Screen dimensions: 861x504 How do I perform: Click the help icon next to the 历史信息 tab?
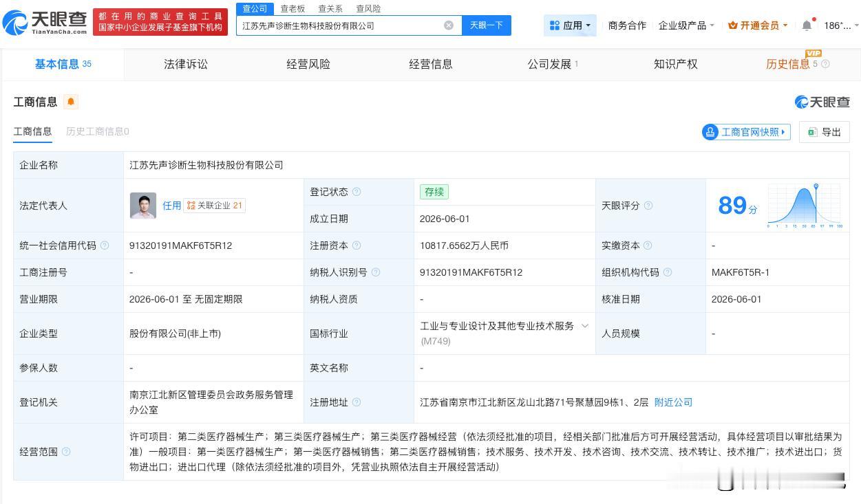pos(825,64)
